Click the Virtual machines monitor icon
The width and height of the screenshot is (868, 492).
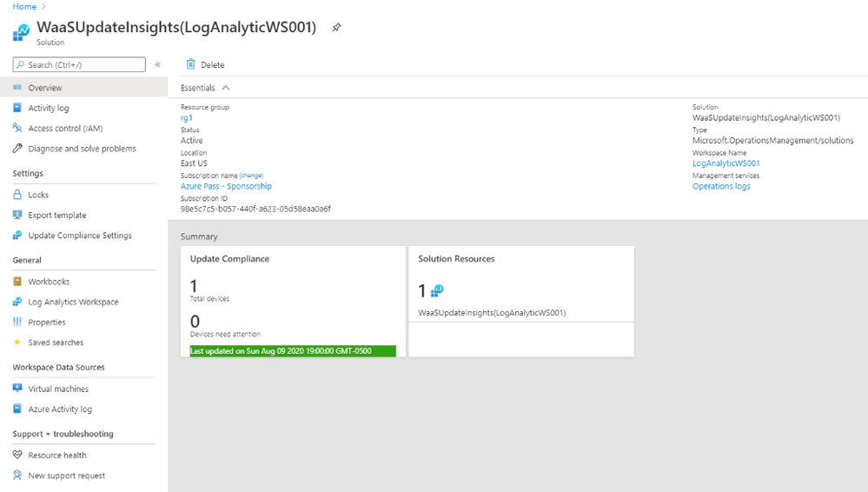(17, 388)
